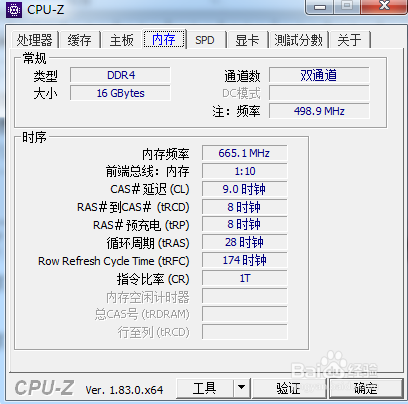Click the 前端总线: 内存 label
Viewport: 408px width, 404px height.
148,171
